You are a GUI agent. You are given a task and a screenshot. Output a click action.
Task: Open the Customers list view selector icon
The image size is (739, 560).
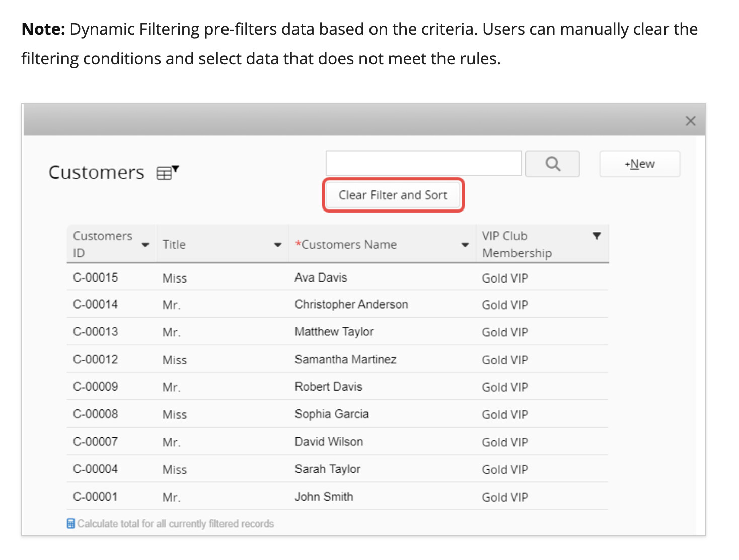click(x=168, y=172)
